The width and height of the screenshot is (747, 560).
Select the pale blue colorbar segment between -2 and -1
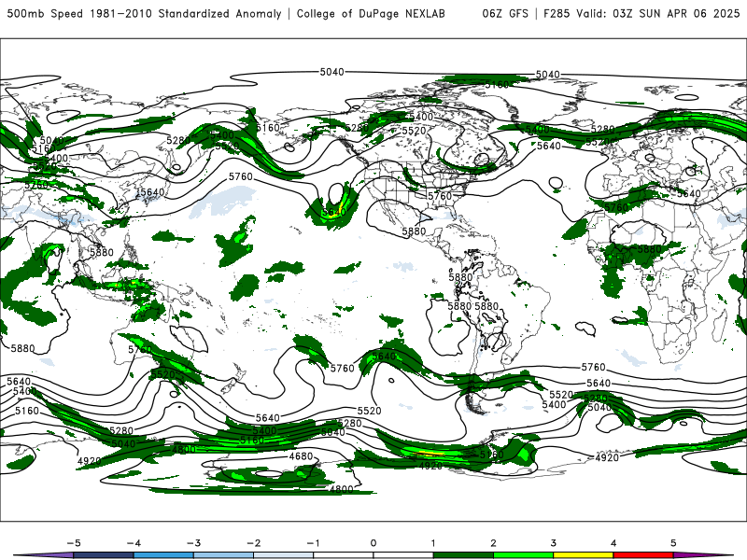tap(284, 555)
